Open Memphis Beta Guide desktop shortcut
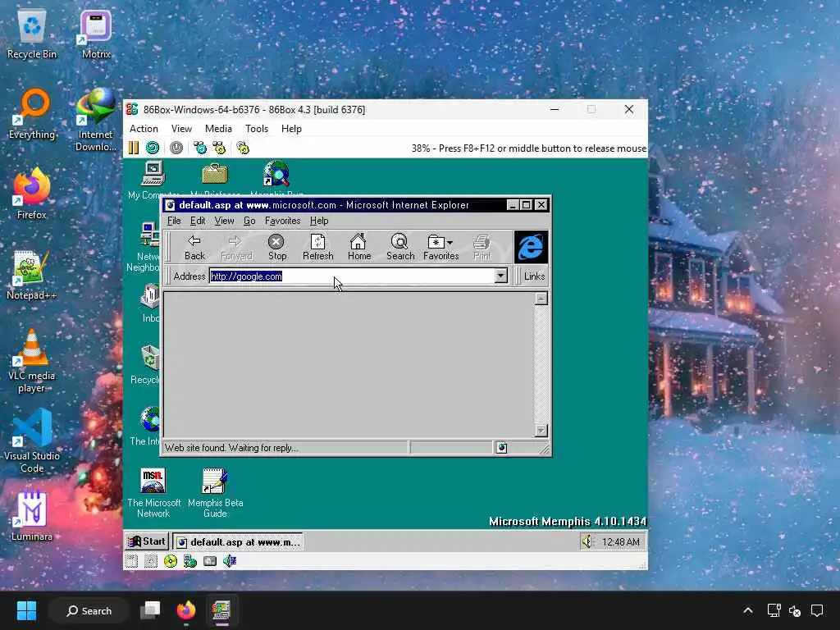 click(x=216, y=493)
